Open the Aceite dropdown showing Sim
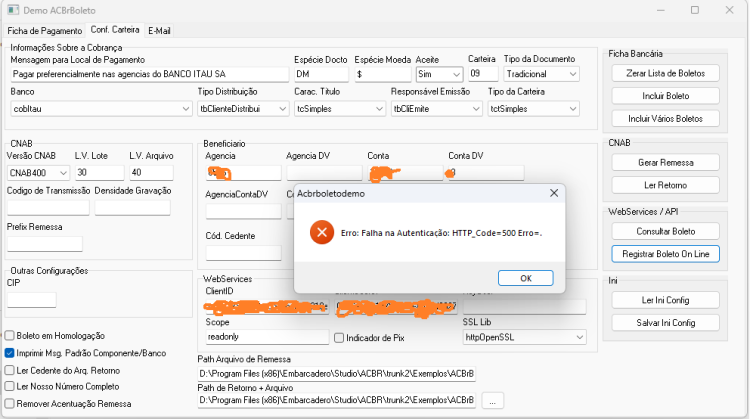Image resolution: width=750 pixels, height=419 pixels. click(439, 74)
